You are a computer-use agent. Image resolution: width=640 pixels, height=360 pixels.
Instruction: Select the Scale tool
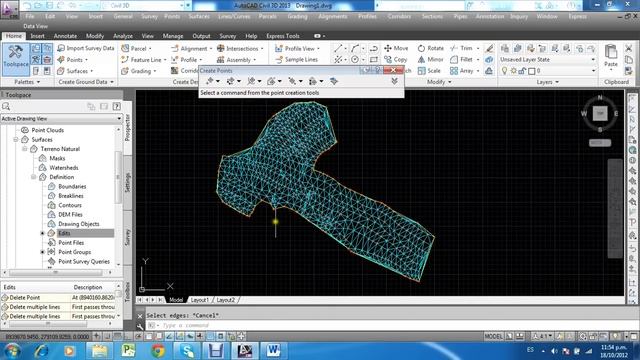(429, 71)
